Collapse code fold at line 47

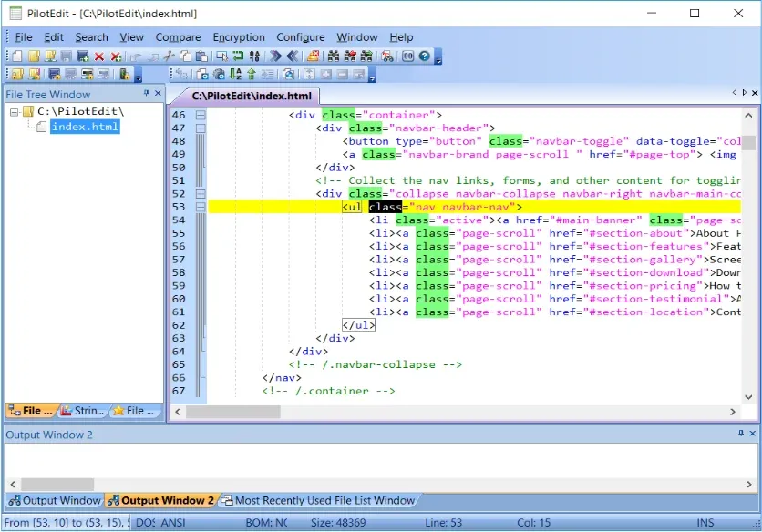pyautogui.click(x=201, y=128)
